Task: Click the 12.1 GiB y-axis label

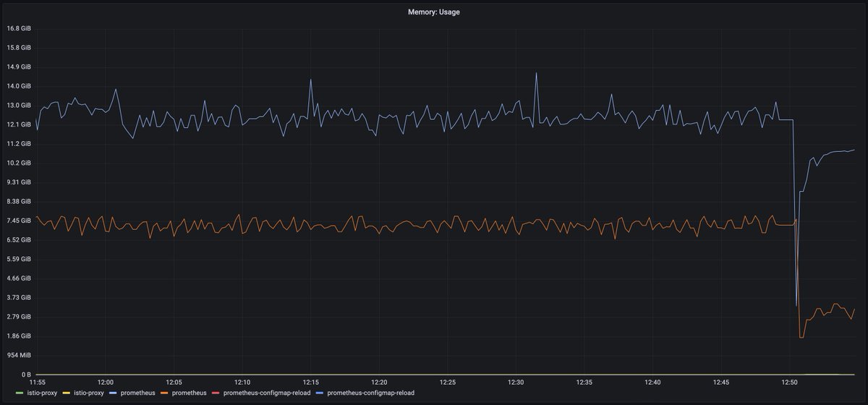Action: click(x=18, y=124)
